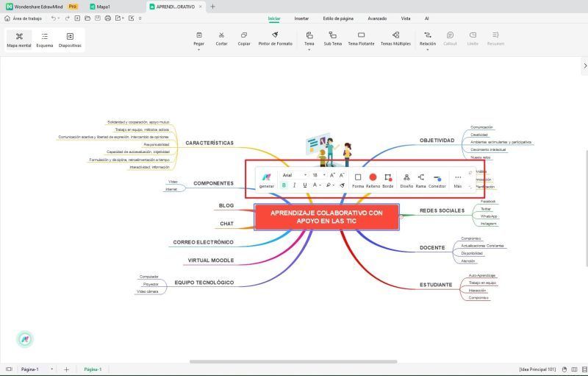588x376 pixels.
Task: Click the red Relleno fill color swatch
Action: [x=373, y=177]
